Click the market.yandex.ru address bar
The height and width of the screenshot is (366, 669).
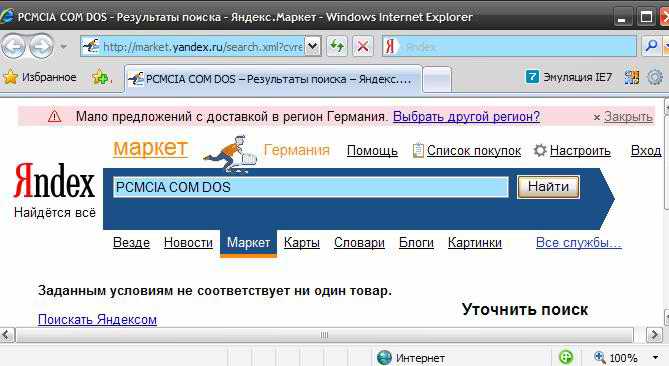193,46
